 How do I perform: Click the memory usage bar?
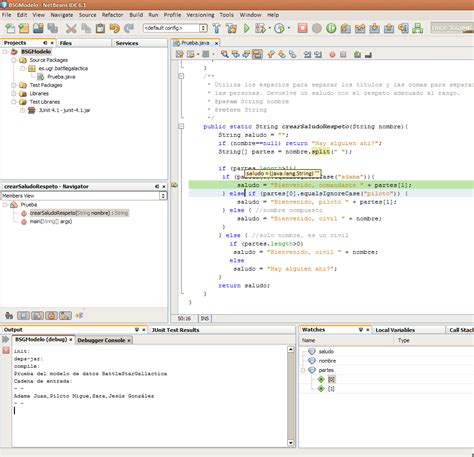[x=452, y=28]
